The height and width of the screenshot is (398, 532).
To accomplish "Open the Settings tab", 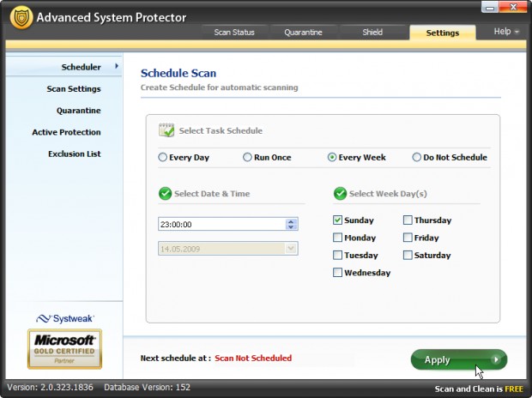I will click(x=443, y=33).
